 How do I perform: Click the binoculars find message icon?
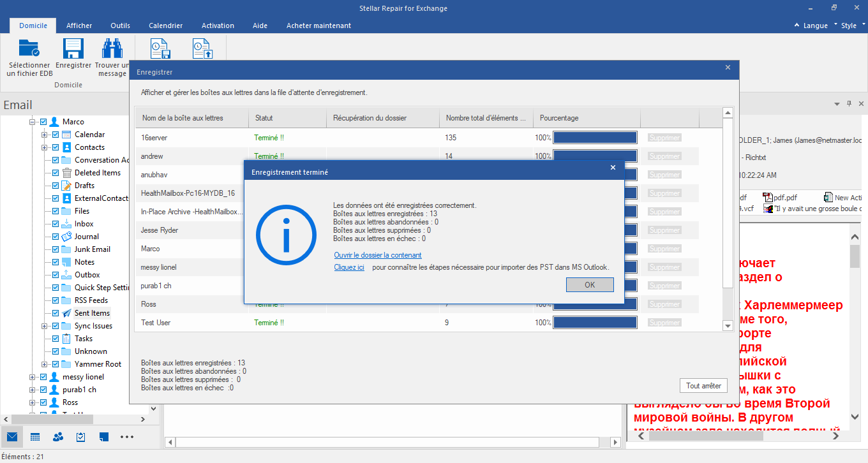pyautogui.click(x=112, y=48)
